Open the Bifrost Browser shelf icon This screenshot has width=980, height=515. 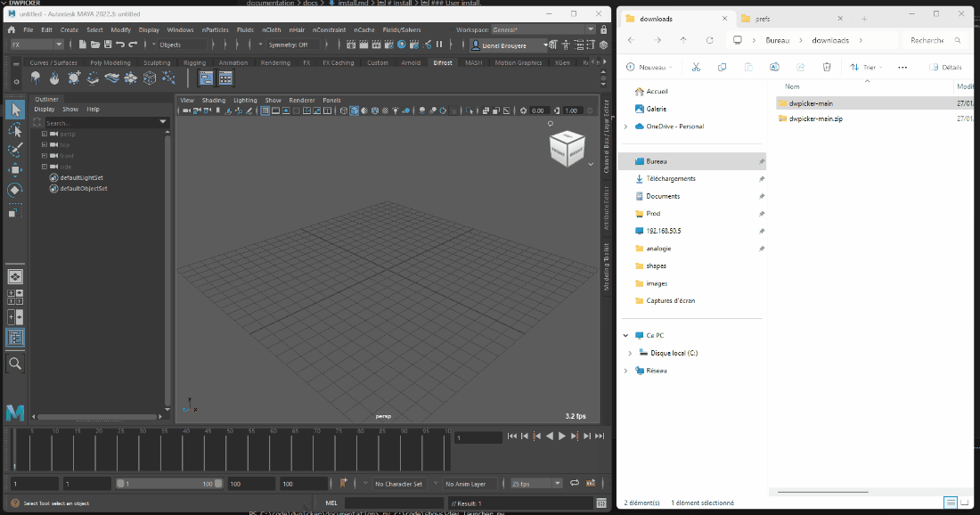(225, 78)
